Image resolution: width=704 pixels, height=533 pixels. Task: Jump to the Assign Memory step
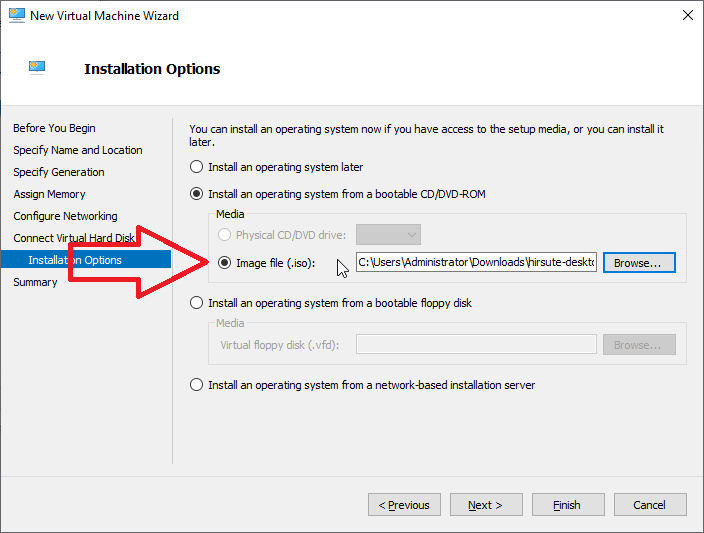tap(49, 194)
